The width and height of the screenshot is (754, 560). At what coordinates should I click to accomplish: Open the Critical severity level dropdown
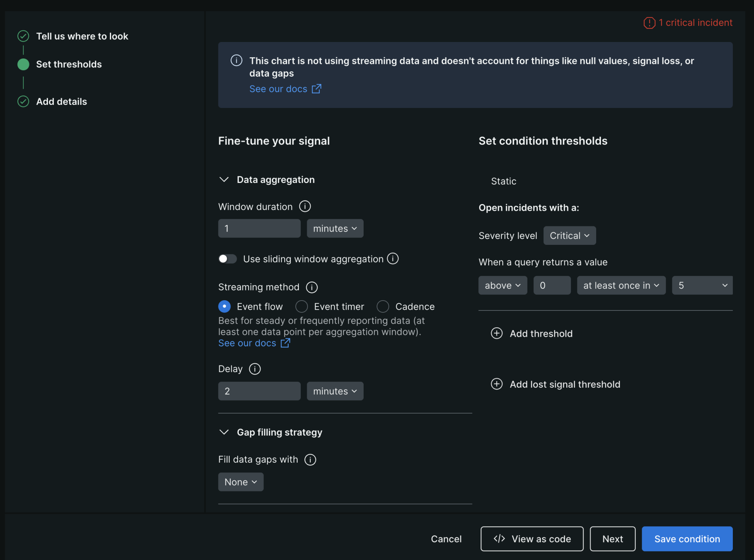(569, 235)
